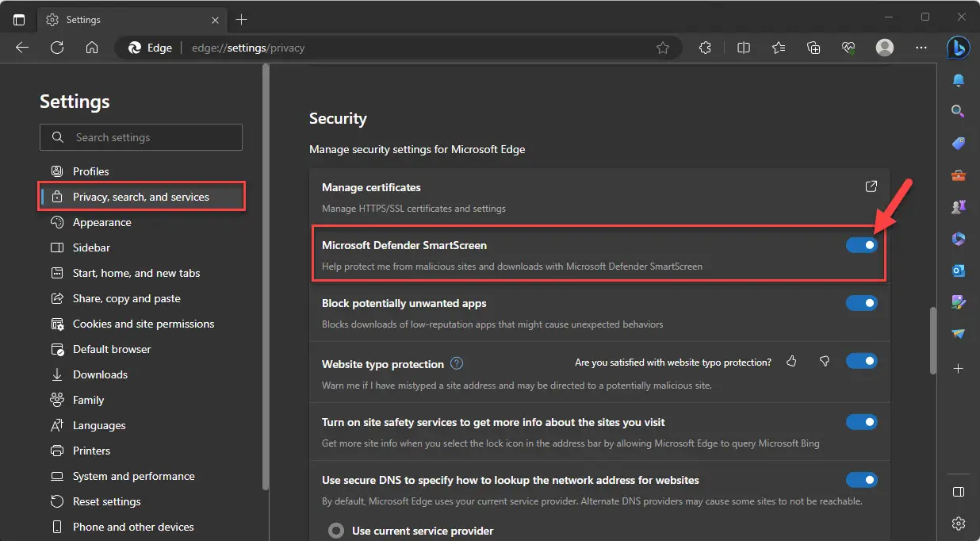Open Family settings section
The image size is (980, 541).
(141, 400)
